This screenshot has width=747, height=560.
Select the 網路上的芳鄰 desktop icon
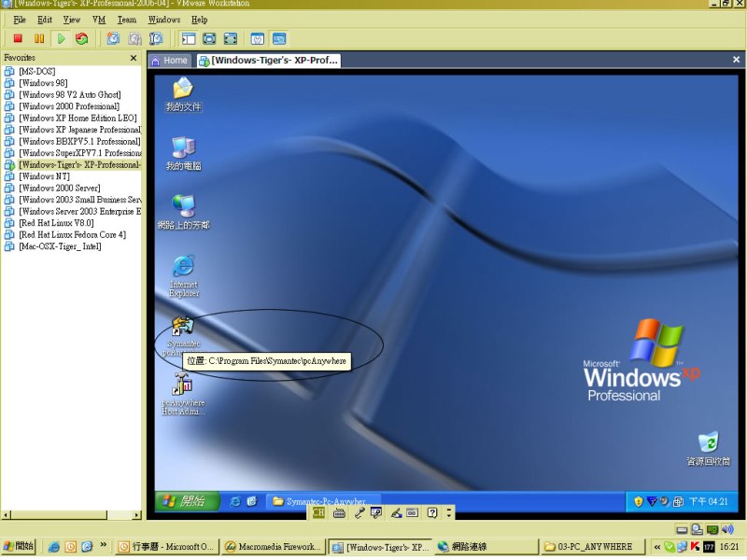(183, 213)
